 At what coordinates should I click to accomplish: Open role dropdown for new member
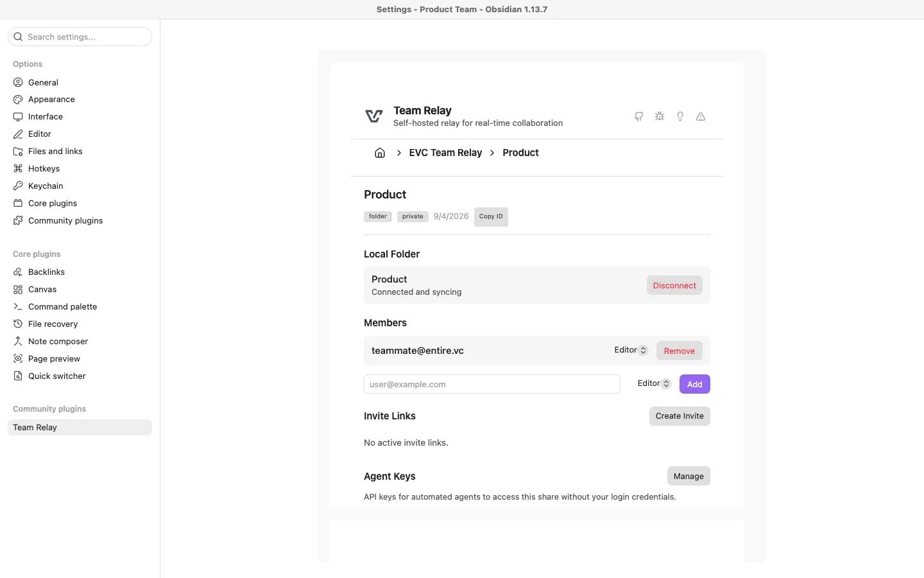(x=654, y=383)
